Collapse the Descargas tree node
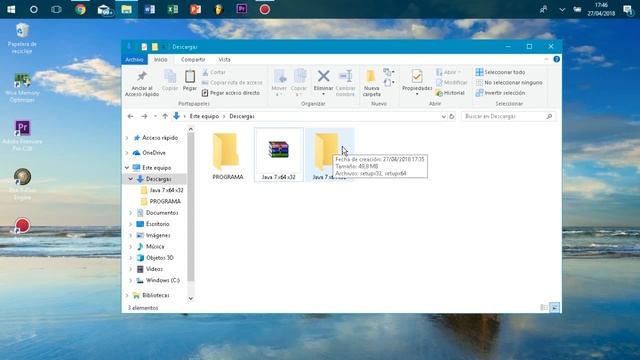 pos(131,179)
